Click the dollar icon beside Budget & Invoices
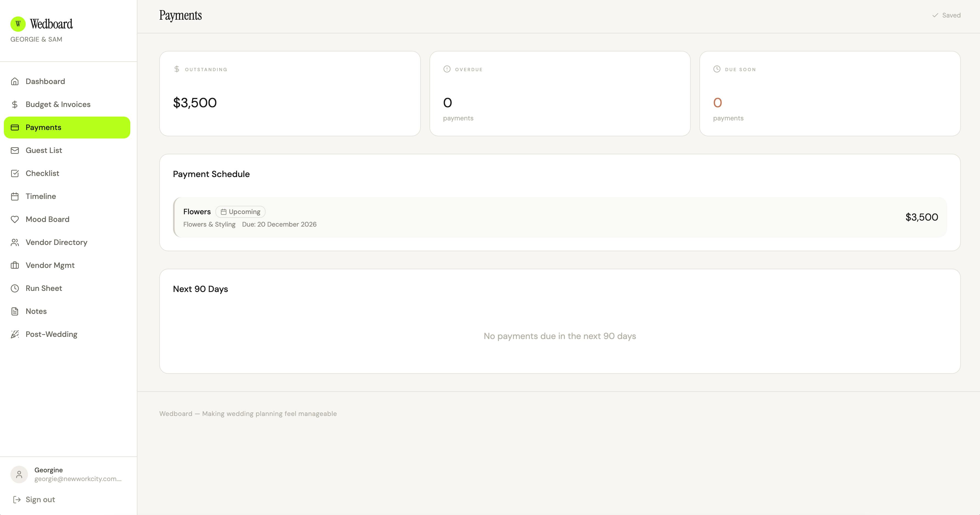This screenshot has height=515, width=980. pyautogui.click(x=15, y=104)
